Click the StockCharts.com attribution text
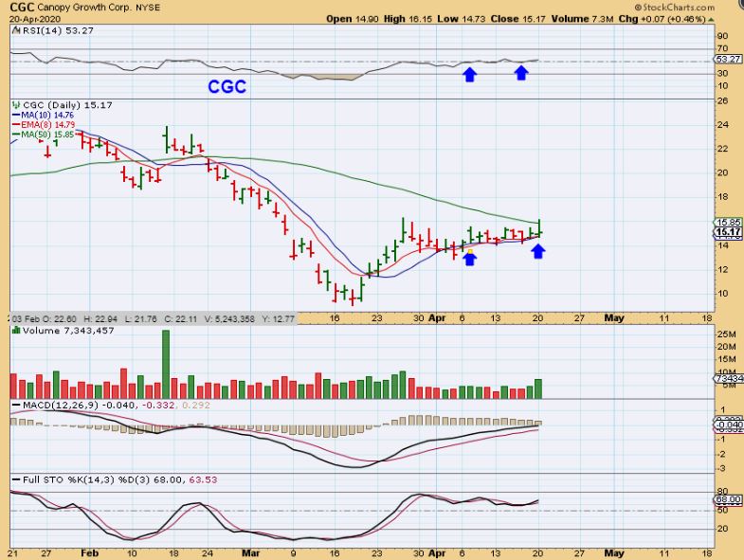Screen dimensions: 744x560 (x=675, y=8)
